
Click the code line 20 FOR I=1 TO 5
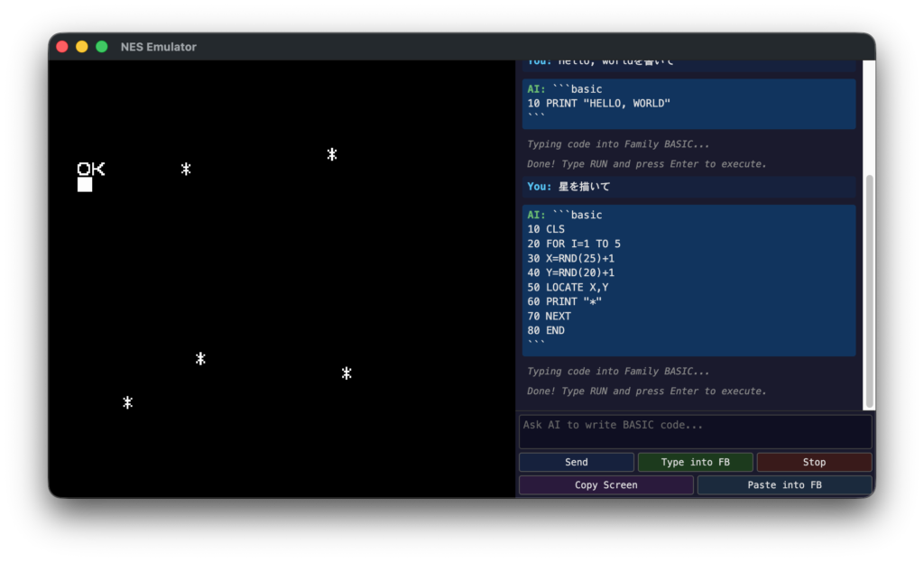tap(583, 244)
